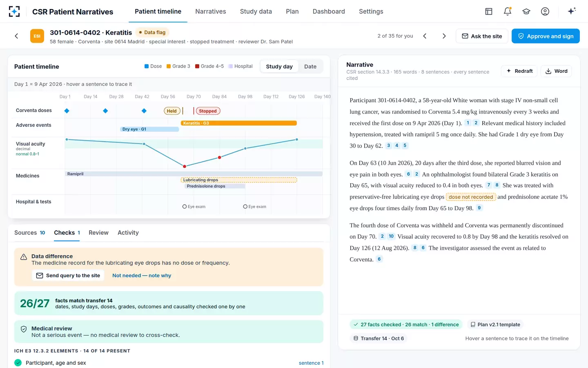This screenshot has width=588, height=368.
Task: Open Transfer 14 · Oct 6 chip
Action: tap(379, 339)
